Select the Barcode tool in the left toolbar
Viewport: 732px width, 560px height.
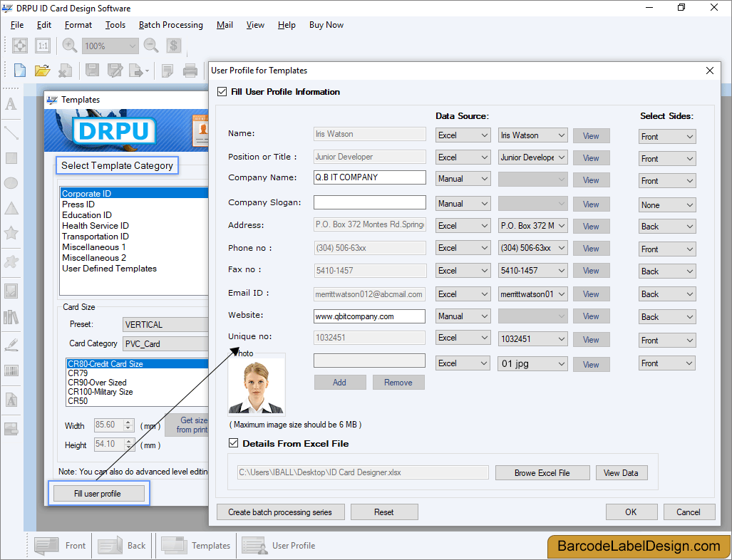click(x=11, y=371)
